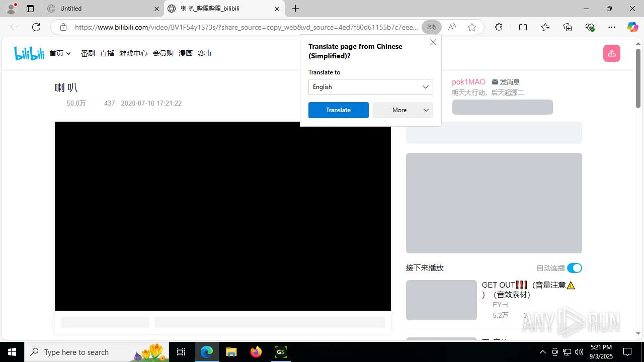Open the 漫画 menu item
The width and height of the screenshot is (644, 362).
tap(186, 53)
